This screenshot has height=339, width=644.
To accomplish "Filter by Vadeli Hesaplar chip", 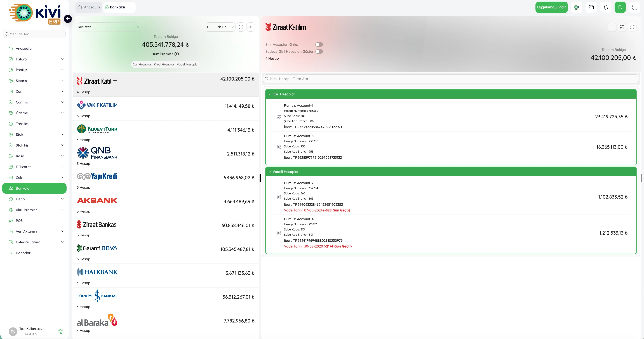I will [x=188, y=65].
